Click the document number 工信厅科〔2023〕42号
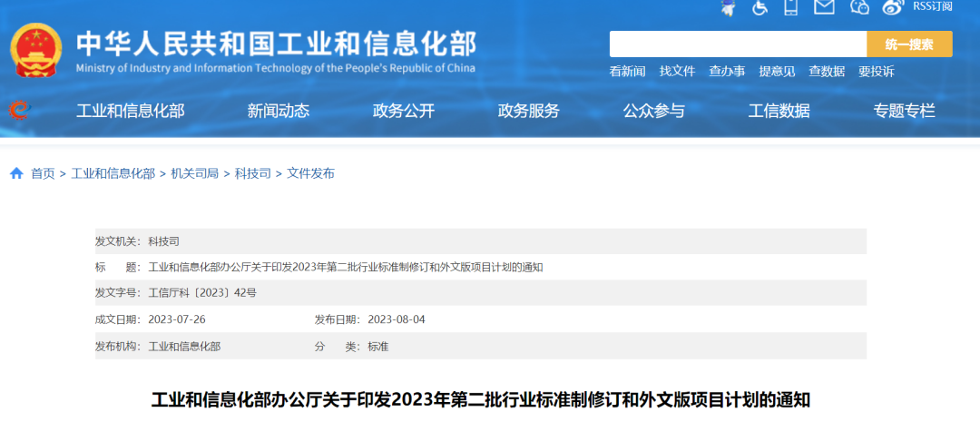 [202, 293]
